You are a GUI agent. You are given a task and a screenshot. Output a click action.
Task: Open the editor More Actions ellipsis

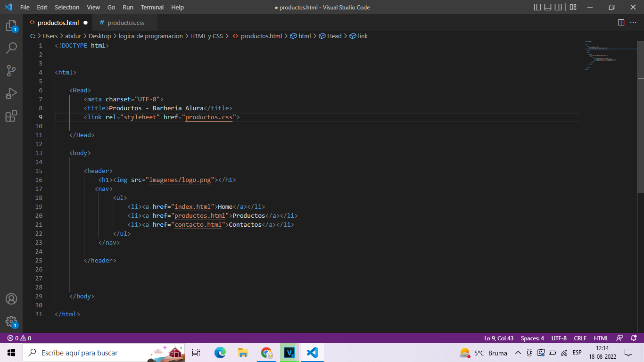[x=633, y=23]
